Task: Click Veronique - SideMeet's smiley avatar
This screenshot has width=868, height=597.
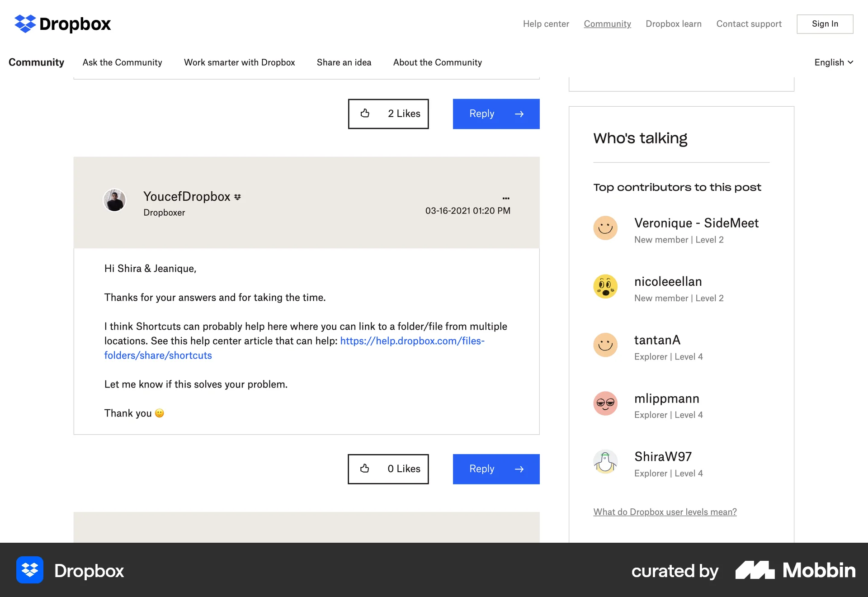Action: pos(605,227)
